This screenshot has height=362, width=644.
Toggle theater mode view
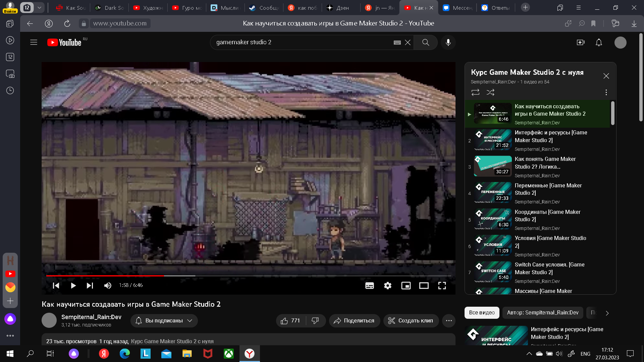[424, 286]
